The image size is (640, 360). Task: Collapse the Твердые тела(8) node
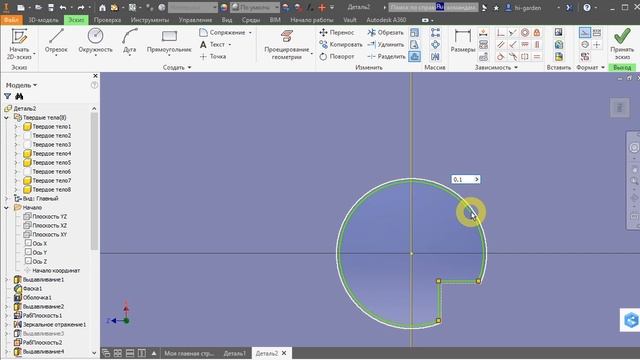pos(7,118)
